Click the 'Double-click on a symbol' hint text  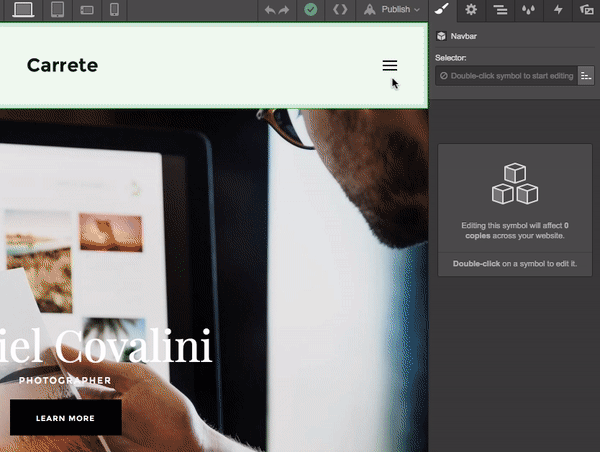515,264
